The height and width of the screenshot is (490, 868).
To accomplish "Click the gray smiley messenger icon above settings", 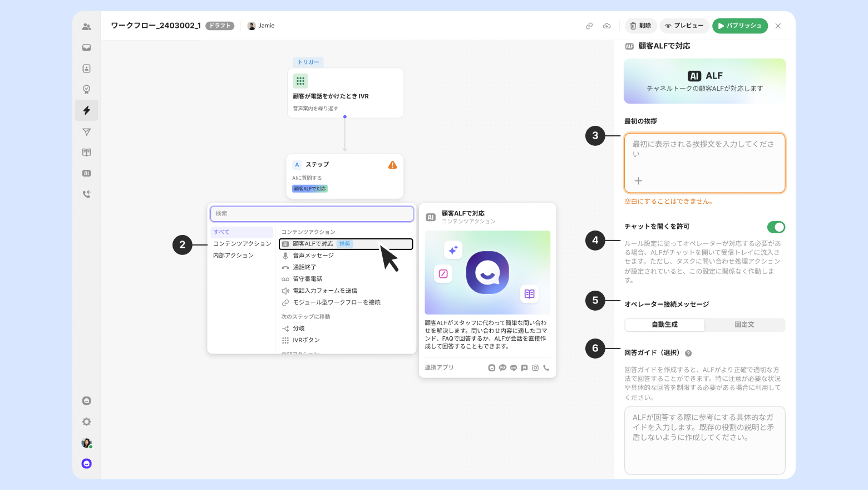I will click(86, 401).
